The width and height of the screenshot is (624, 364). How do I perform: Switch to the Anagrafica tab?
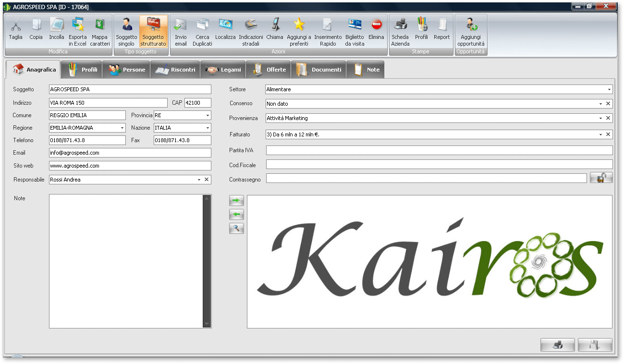click(x=34, y=70)
